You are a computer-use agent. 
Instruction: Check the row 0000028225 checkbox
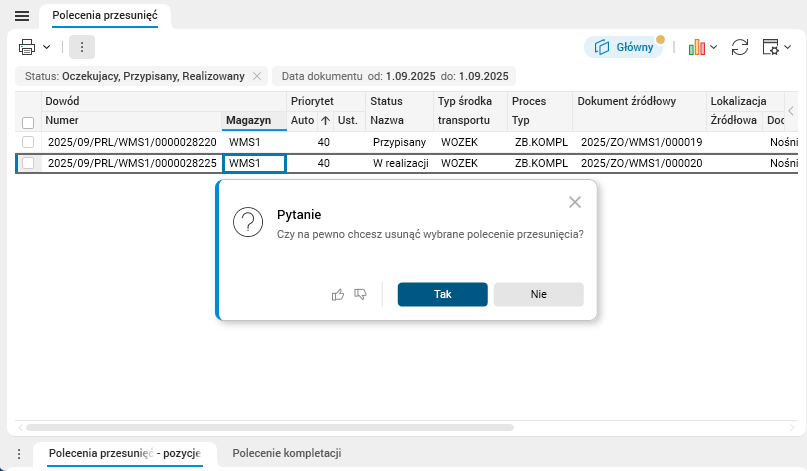(28, 163)
